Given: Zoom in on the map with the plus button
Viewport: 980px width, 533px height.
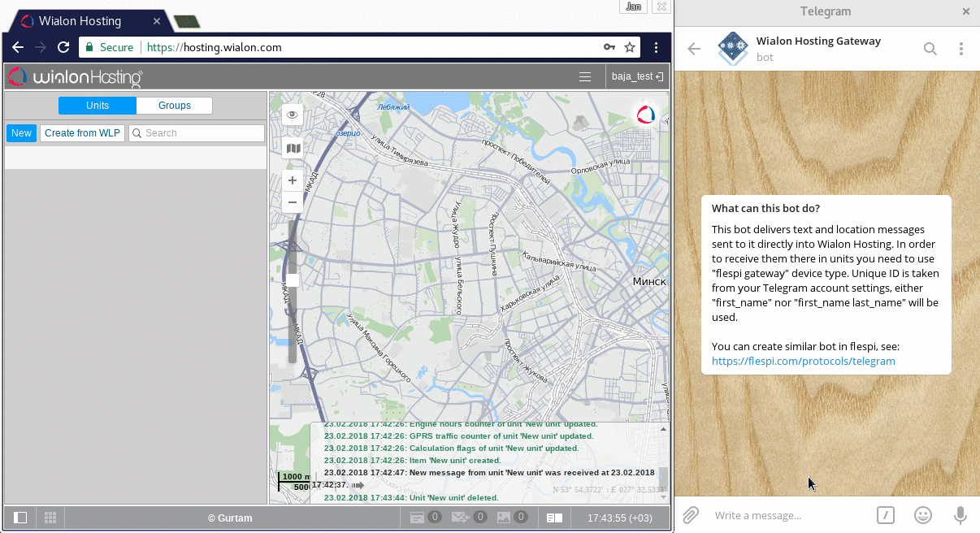Looking at the screenshot, I should 293,180.
